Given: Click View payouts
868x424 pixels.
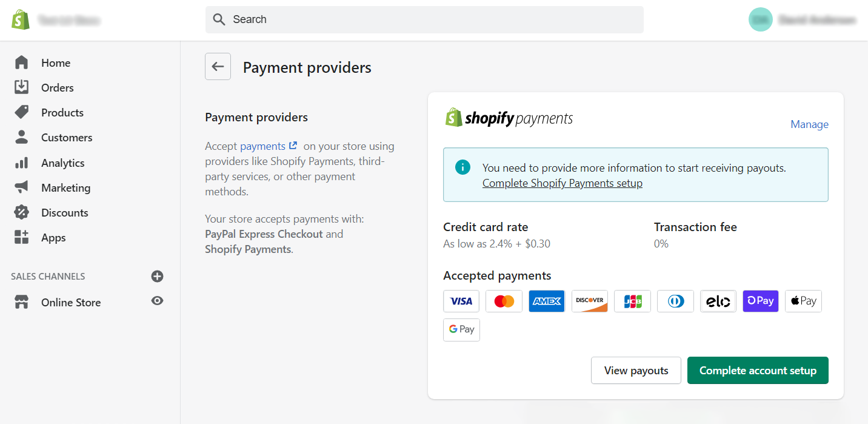Looking at the screenshot, I should pyautogui.click(x=636, y=370).
